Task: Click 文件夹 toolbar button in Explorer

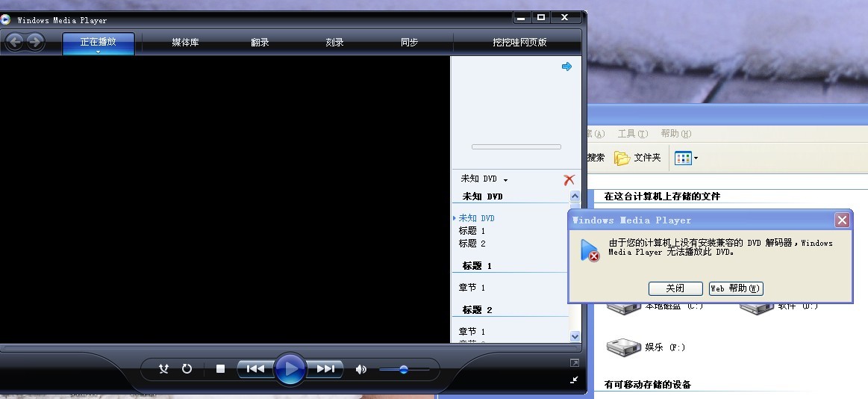Action: pyautogui.click(x=637, y=158)
